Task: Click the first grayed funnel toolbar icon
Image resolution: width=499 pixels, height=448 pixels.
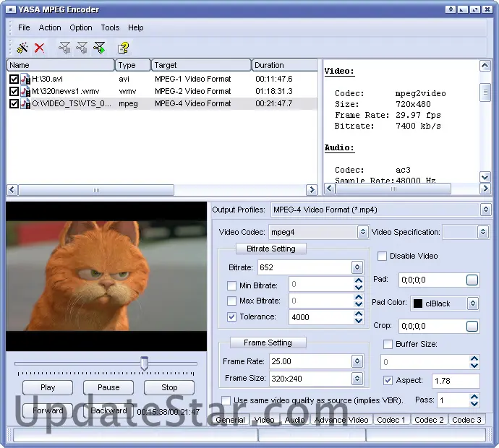Action: (x=64, y=48)
